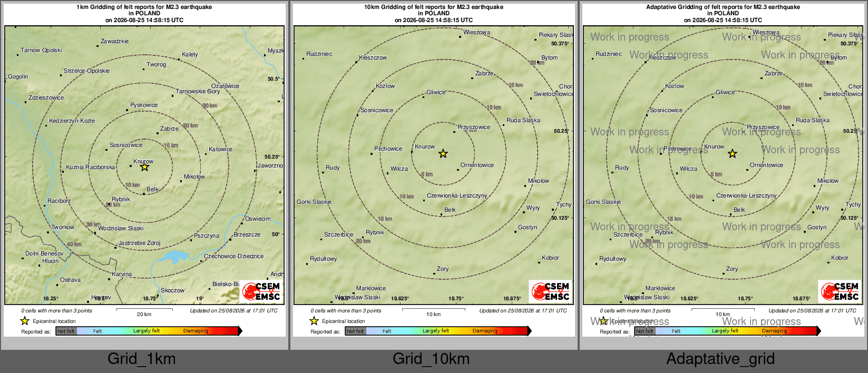Click 'Kozlow' on the Adaptative map
Screen dimensions: 868x373
point(675,86)
